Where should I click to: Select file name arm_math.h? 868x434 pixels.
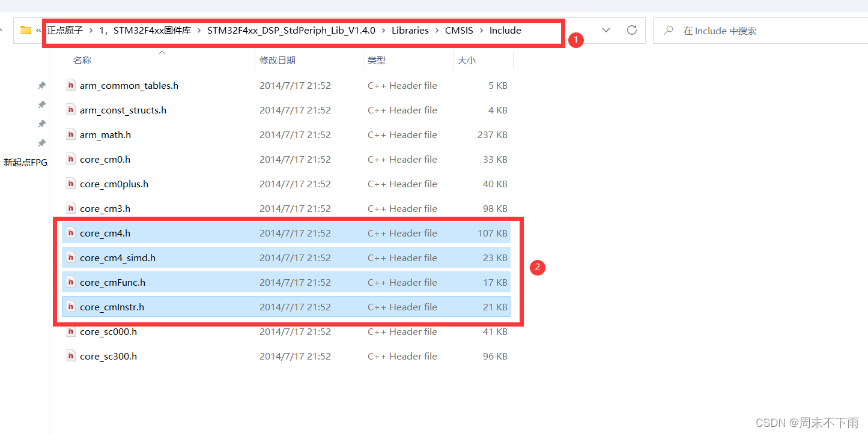[105, 135]
